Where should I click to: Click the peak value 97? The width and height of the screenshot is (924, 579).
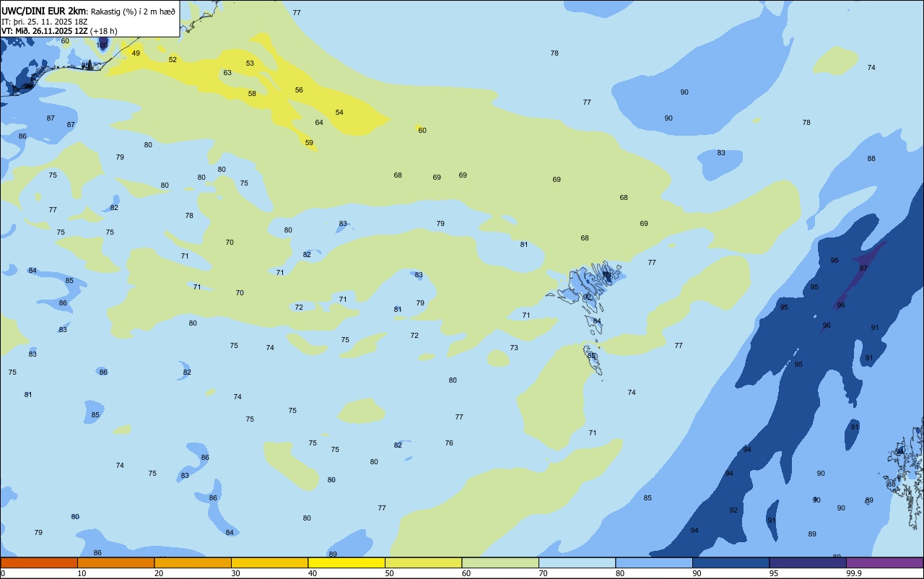[x=863, y=269]
